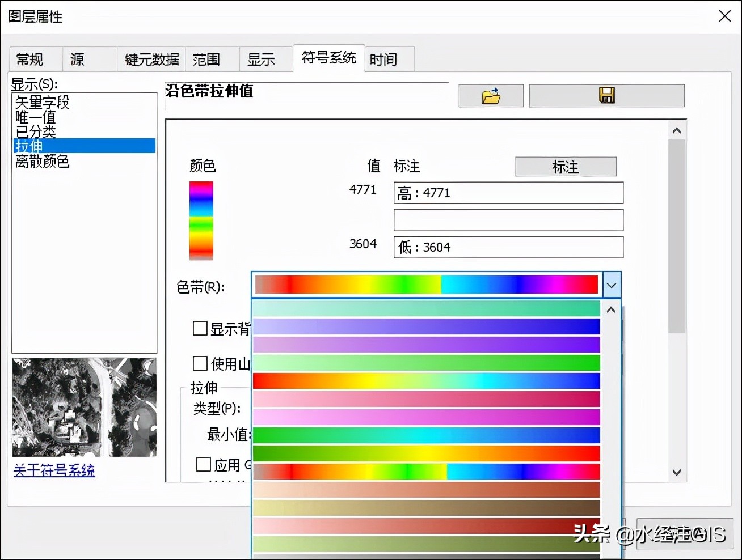The image size is (742, 560).
Task: Open the 关于符号系统 link
Action: pyautogui.click(x=54, y=470)
